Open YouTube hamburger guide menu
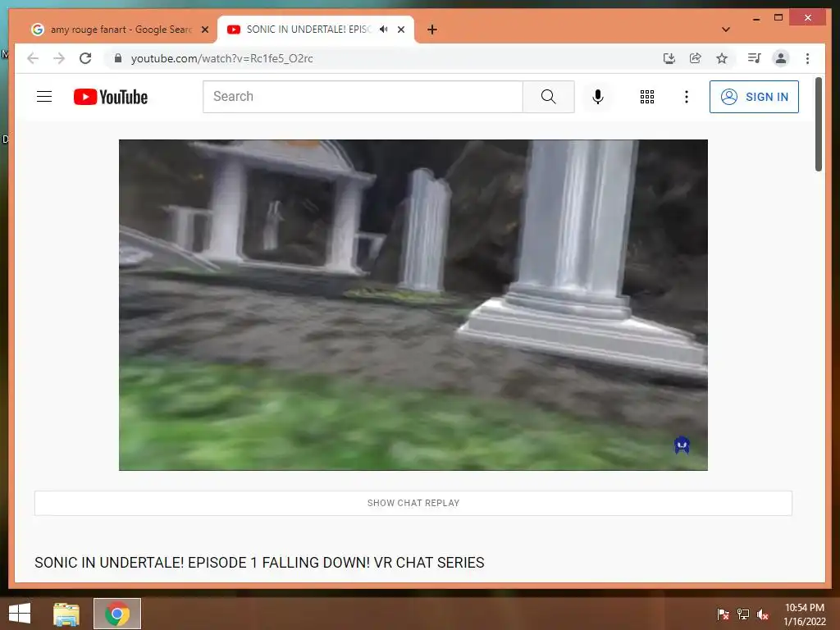The height and width of the screenshot is (630, 840). [44, 97]
